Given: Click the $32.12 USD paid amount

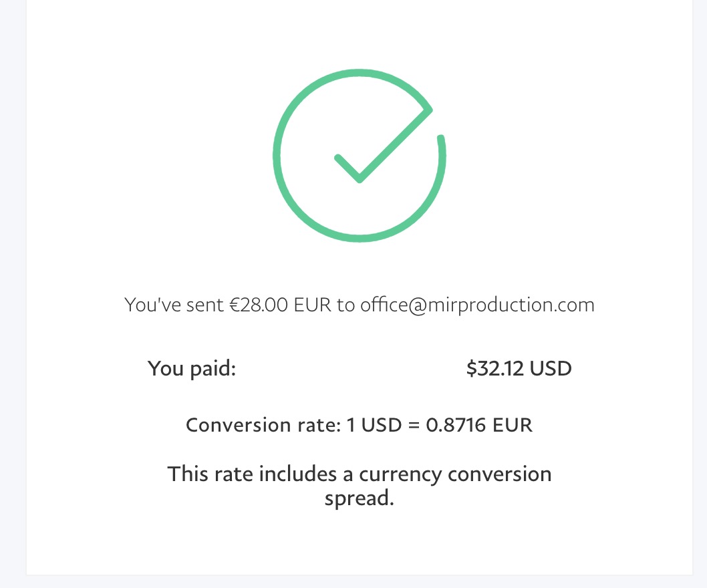Looking at the screenshot, I should click(x=519, y=368).
